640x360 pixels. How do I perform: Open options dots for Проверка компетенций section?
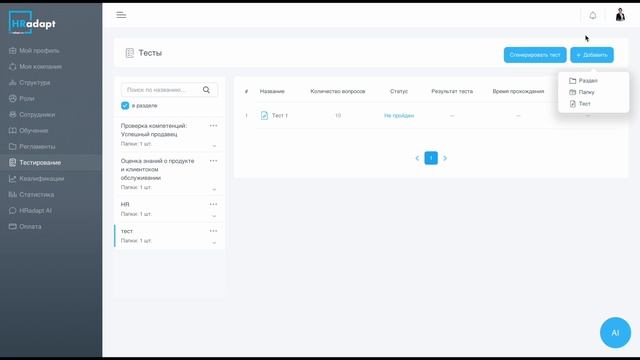tap(213, 126)
